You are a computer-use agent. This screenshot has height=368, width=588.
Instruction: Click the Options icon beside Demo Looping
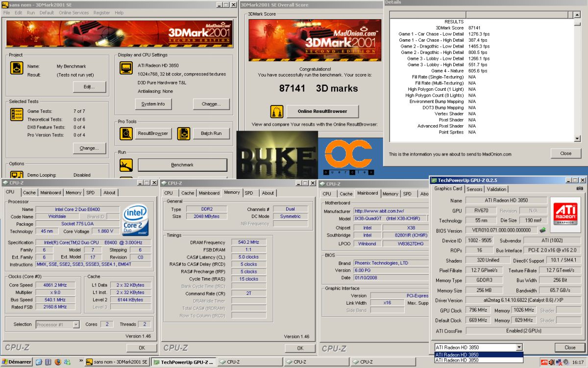17,175
